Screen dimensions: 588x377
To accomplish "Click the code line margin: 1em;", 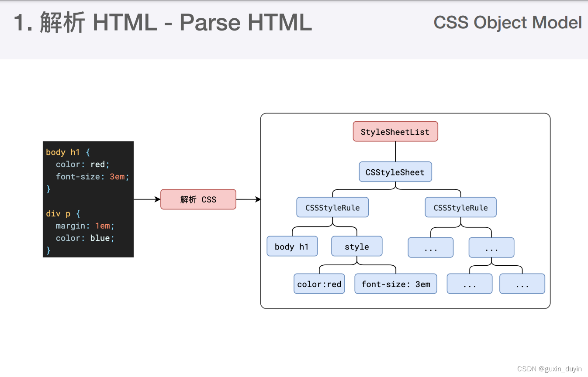I will (85, 226).
